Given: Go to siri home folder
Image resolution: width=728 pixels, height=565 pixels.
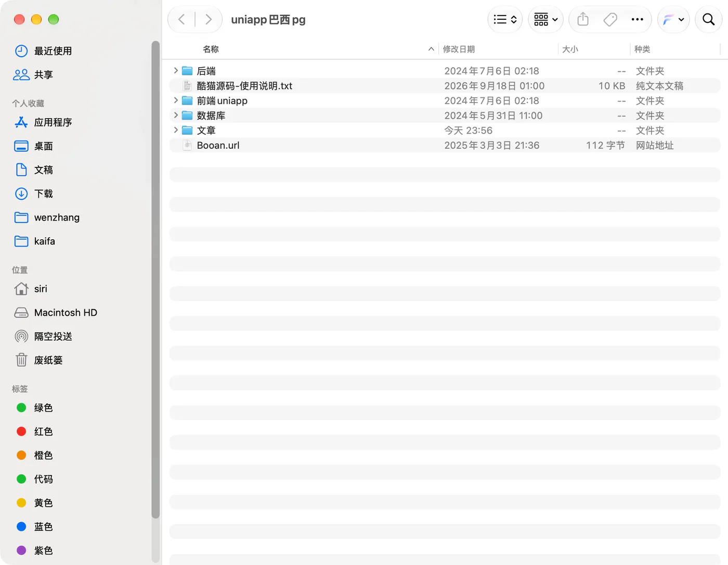Looking at the screenshot, I should 31,289.
